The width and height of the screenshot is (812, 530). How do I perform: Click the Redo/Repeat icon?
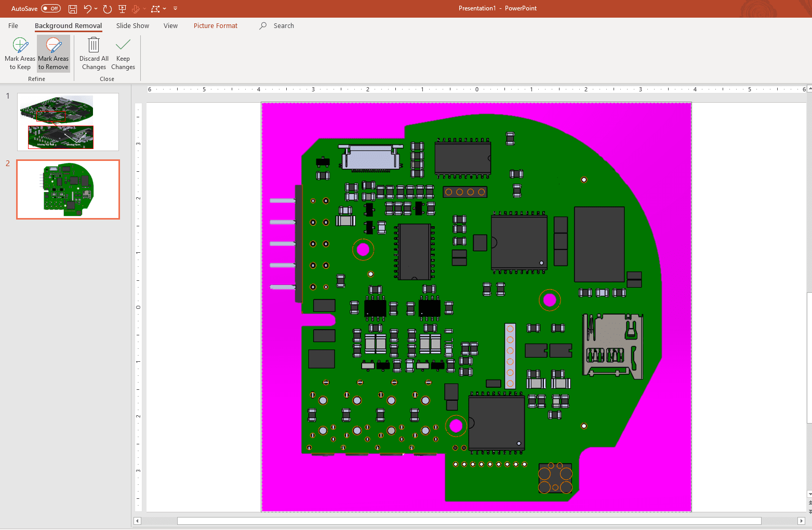[x=108, y=9]
